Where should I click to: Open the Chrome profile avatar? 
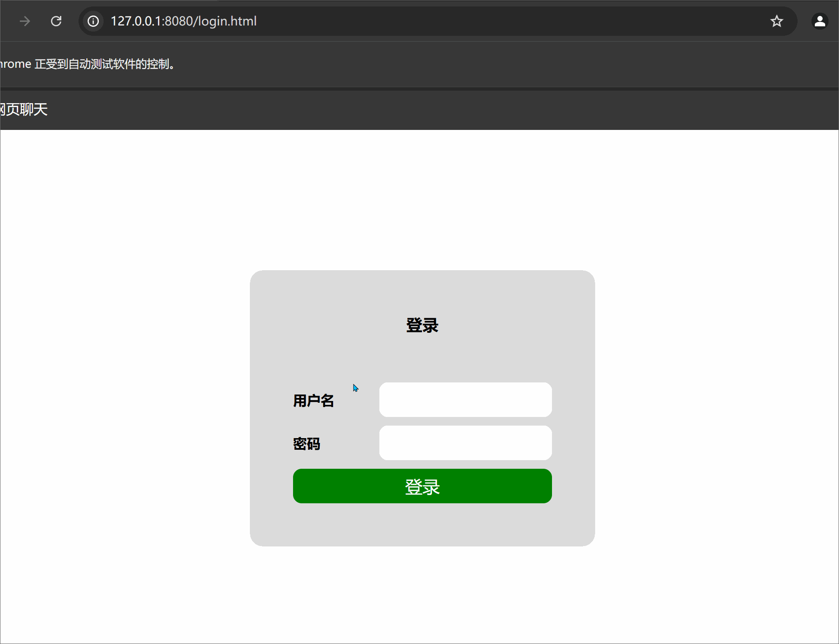pyautogui.click(x=820, y=21)
